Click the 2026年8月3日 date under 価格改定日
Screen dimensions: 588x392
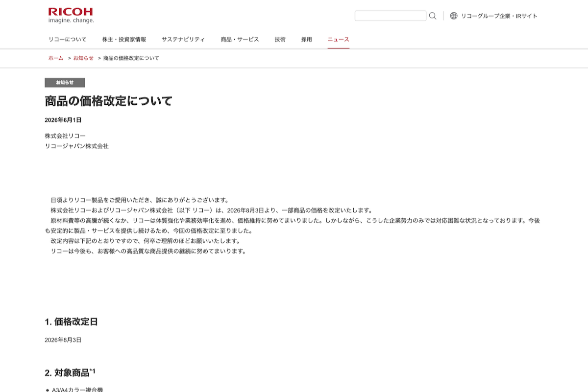click(x=63, y=340)
